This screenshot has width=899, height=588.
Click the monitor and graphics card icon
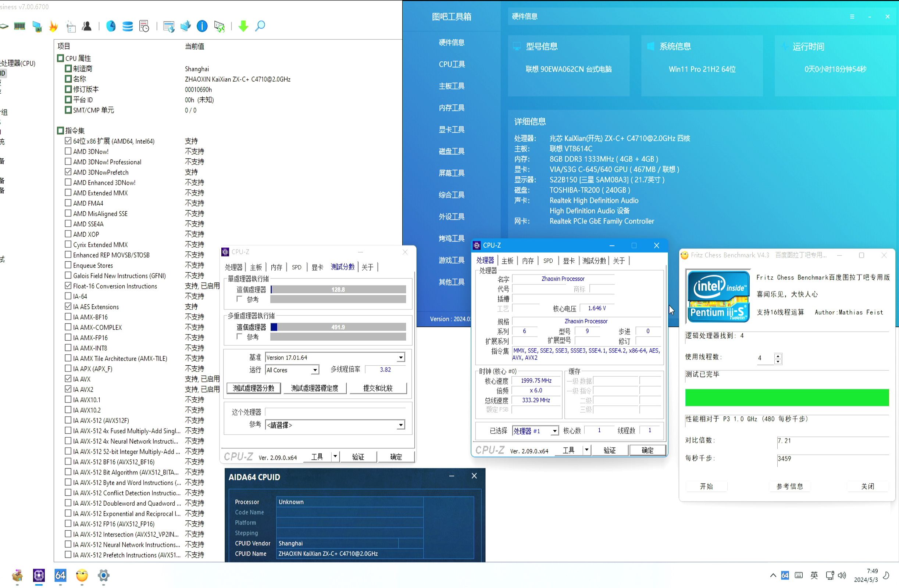click(37, 26)
